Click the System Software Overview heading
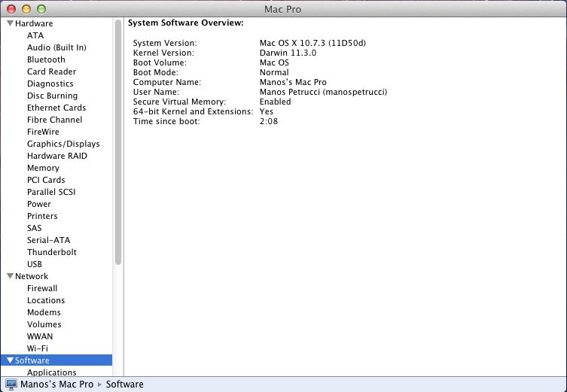The height and width of the screenshot is (392, 567). coord(186,23)
